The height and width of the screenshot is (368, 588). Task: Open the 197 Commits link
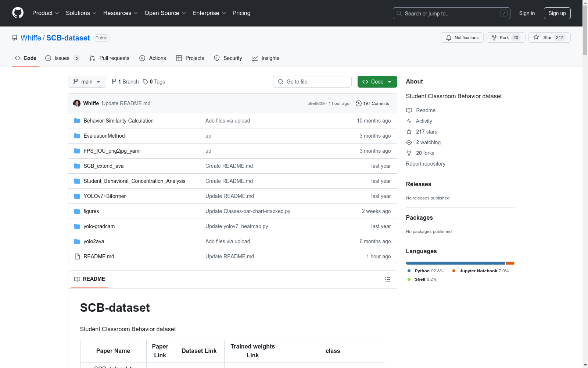point(372,103)
